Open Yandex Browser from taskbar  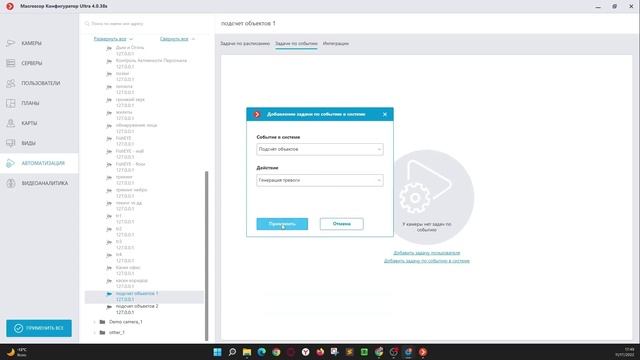[306, 352]
